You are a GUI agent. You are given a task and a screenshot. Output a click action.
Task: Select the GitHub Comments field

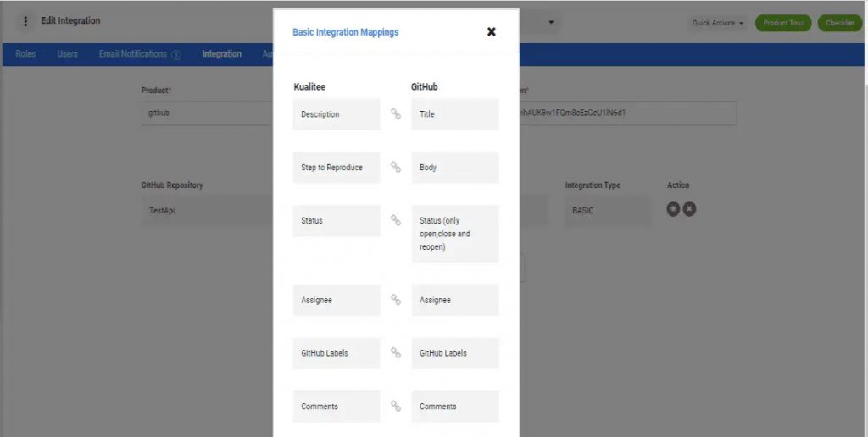tap(455, 407)
